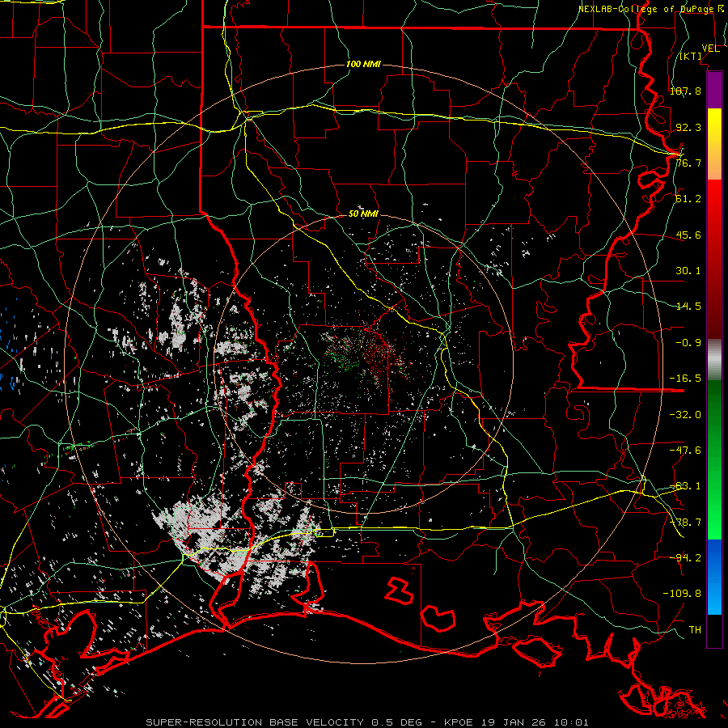The image size is (728, 728).
Task: Click the 92.3 velocity scale value
Action: coord(688,127)
